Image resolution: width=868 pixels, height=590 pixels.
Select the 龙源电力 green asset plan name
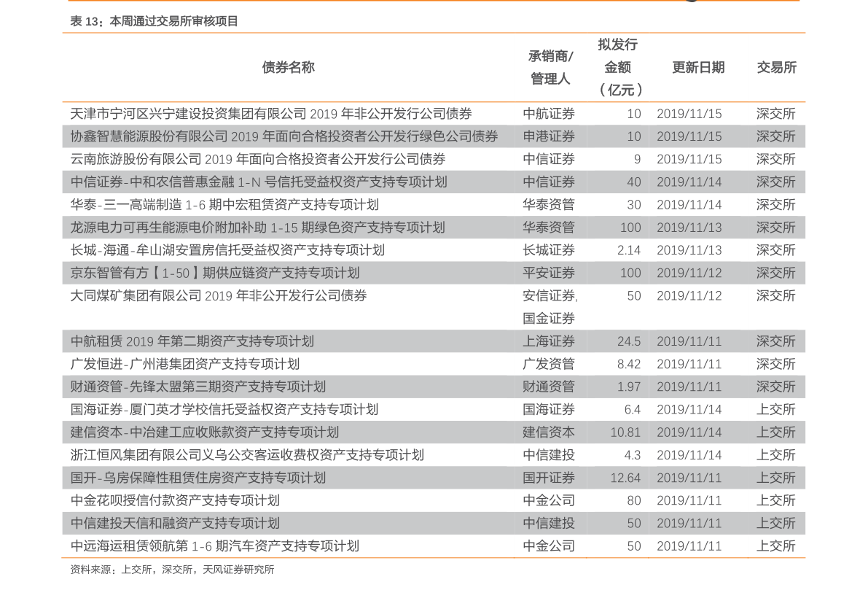click(x=257, y=228)
